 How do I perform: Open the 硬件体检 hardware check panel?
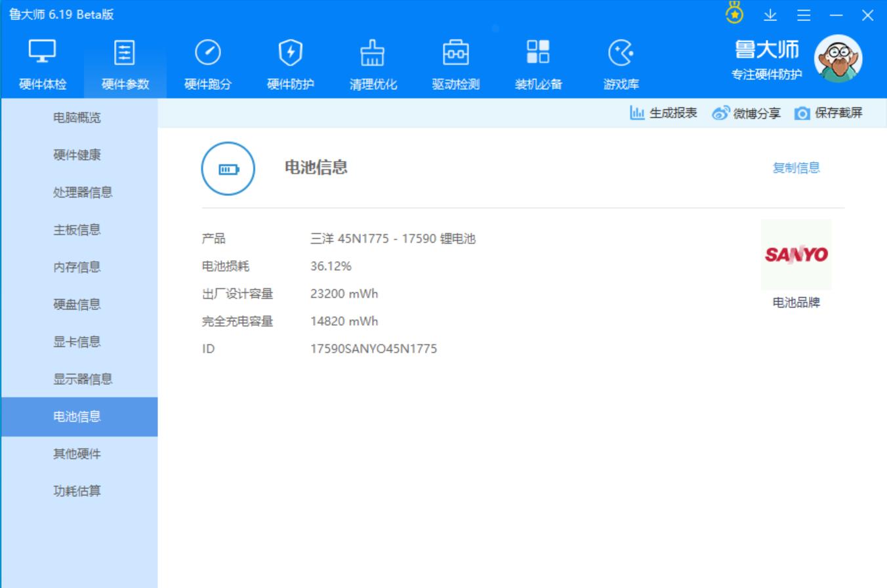point(43,62)
